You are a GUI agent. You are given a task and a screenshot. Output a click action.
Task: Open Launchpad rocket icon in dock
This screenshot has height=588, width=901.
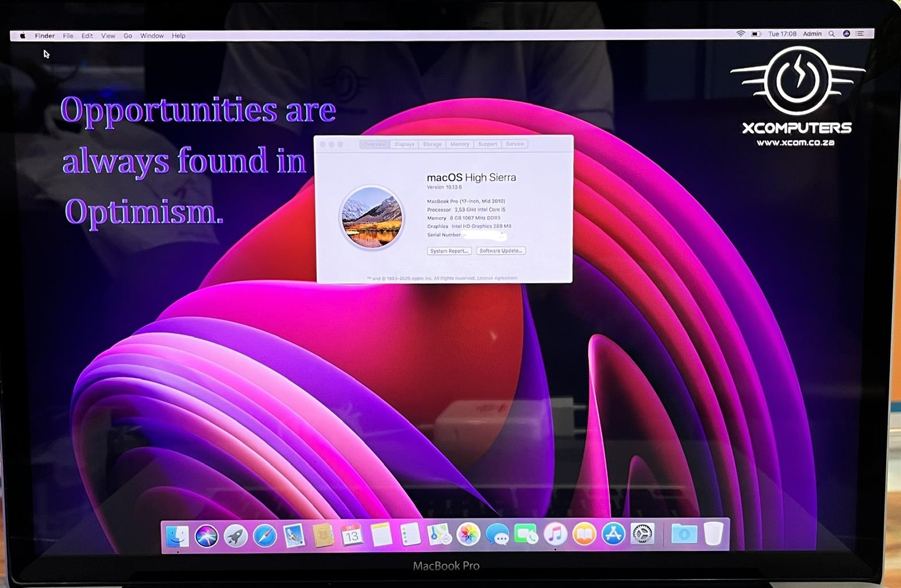(236, 536)
